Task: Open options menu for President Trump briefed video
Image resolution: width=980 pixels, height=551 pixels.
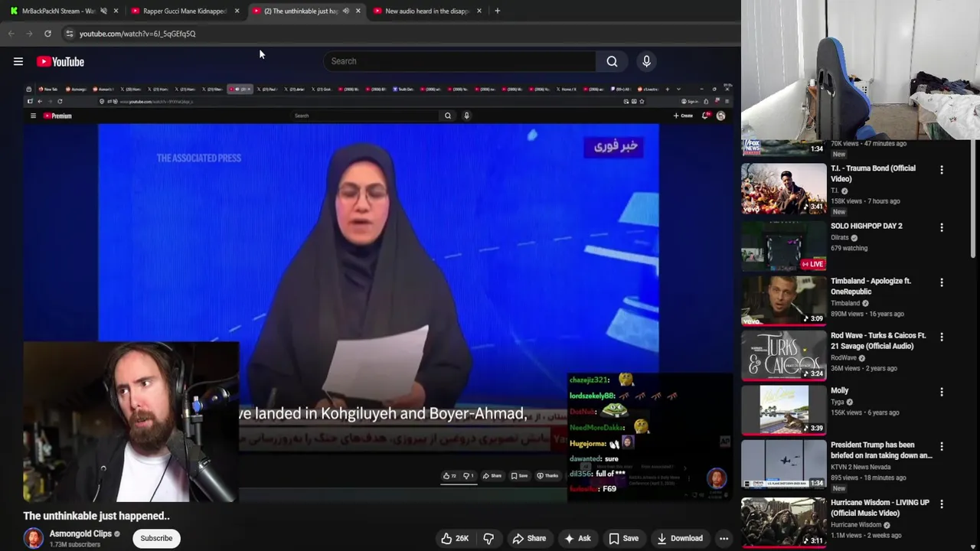Action: pyautogui.click(x=942, y=446)
